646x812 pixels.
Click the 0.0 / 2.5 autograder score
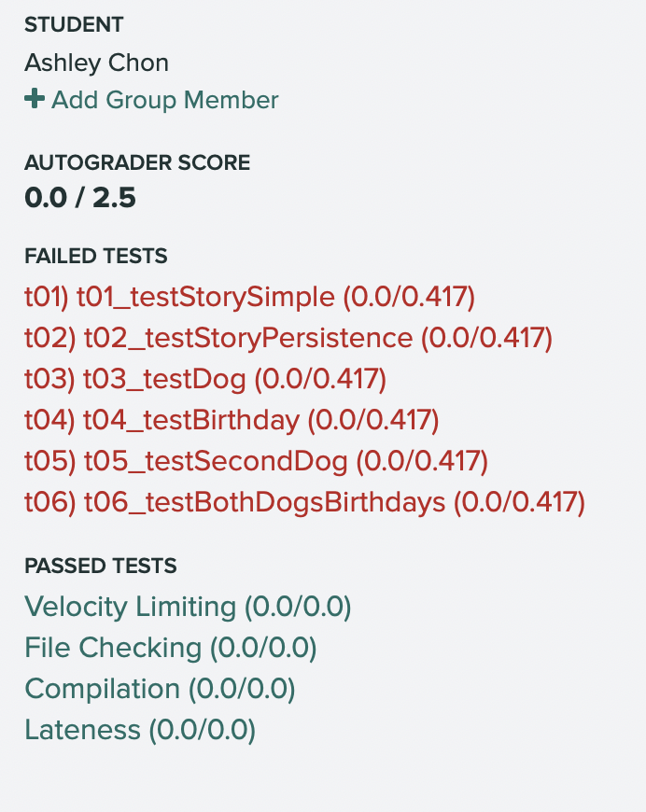point(80,198)
